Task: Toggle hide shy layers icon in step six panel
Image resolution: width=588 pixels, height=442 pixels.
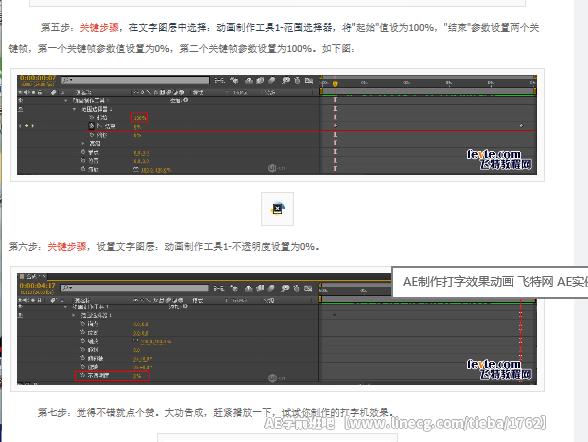Action: 249,288
